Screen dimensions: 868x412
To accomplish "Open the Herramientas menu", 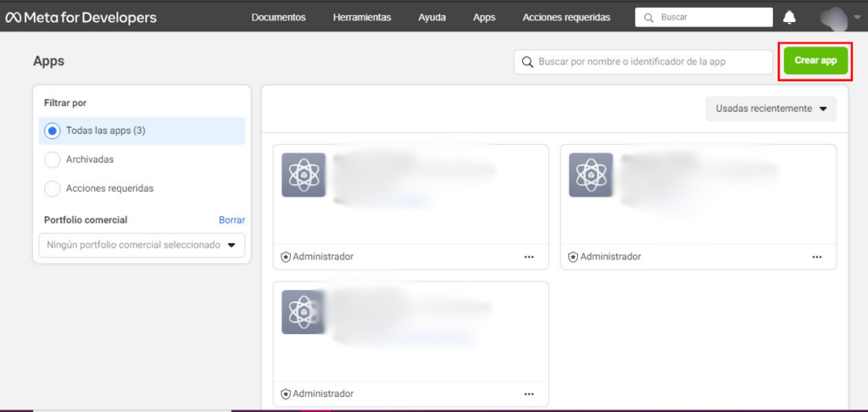I will point(362,17).
